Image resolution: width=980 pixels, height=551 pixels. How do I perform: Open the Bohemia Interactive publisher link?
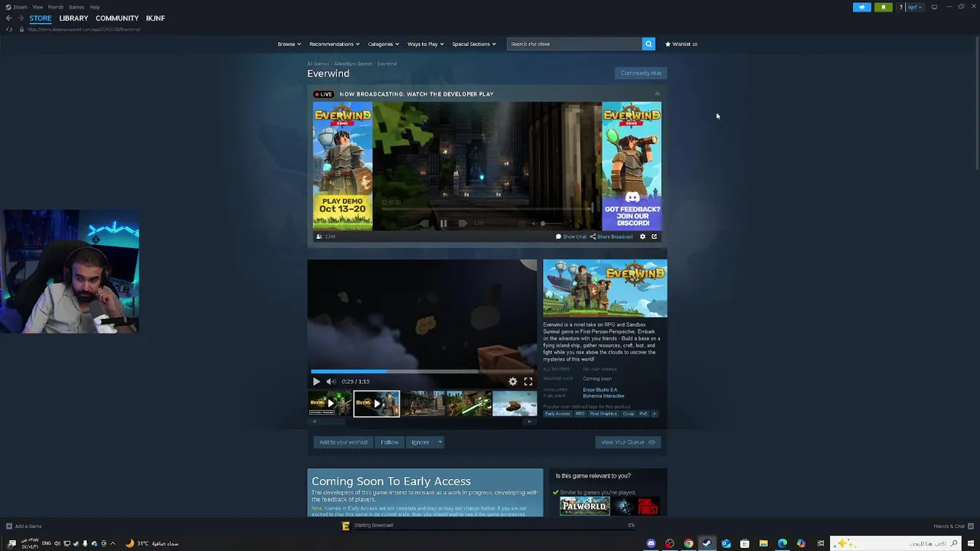point(603,396)
